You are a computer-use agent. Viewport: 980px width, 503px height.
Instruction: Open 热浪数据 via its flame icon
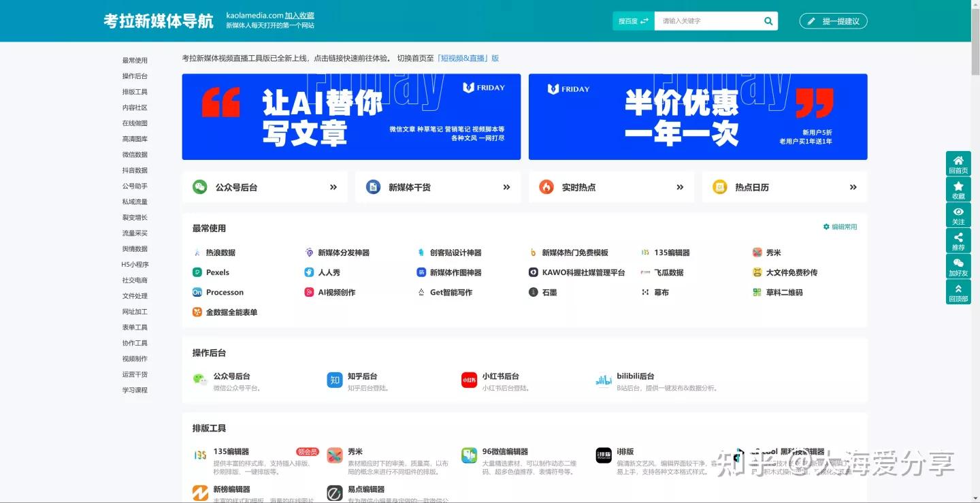click(x=196, y=252)
